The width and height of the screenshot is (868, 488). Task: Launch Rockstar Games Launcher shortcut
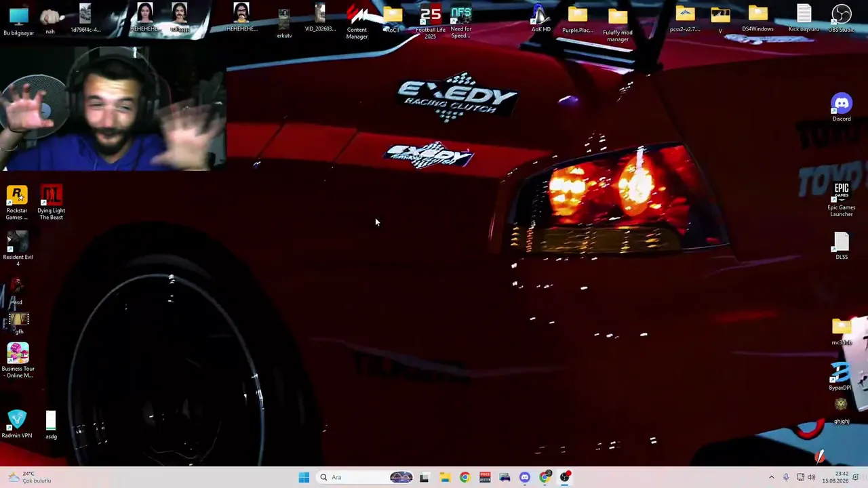click(17, 203)
